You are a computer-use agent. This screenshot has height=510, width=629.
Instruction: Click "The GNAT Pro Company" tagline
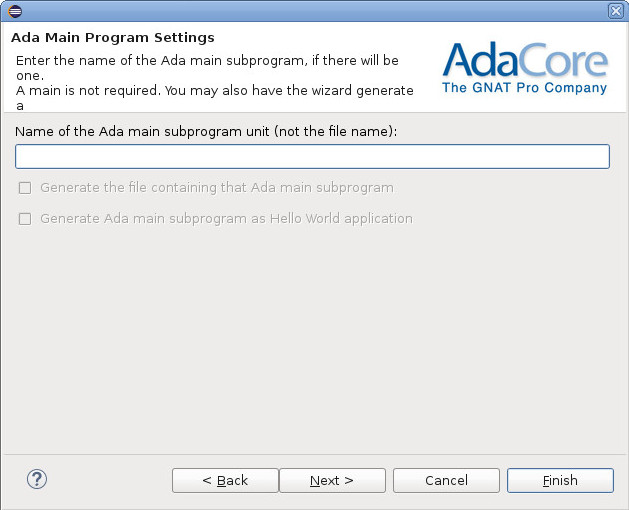(524, 88)
